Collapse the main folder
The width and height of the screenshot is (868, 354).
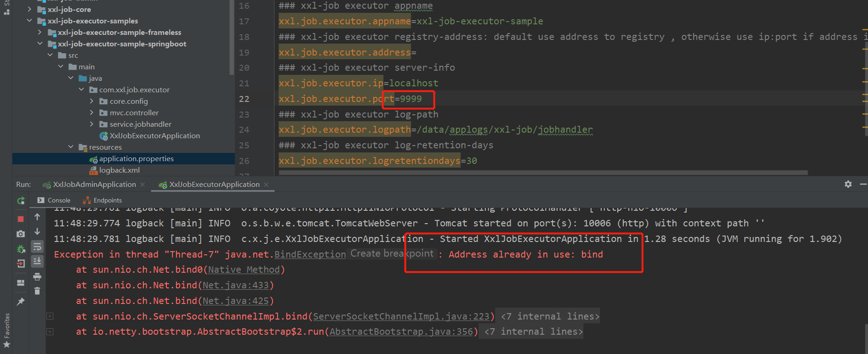(60, 67)
